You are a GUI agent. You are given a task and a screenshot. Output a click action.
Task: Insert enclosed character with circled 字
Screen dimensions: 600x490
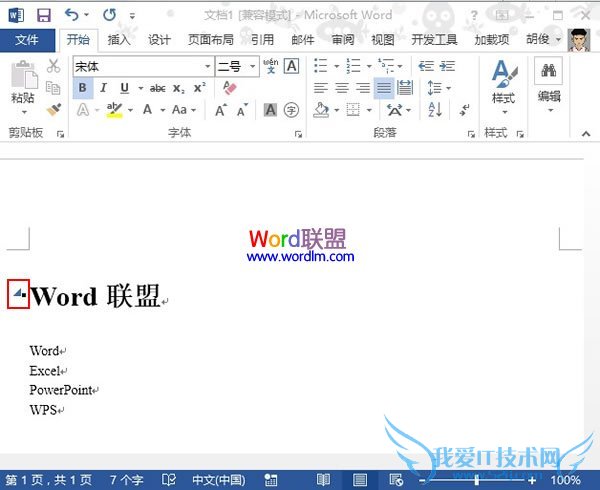click(291, 110)
